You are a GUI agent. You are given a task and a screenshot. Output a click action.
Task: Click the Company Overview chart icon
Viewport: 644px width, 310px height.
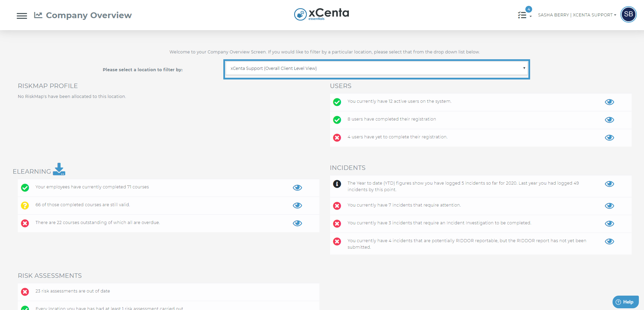point(38,15)
